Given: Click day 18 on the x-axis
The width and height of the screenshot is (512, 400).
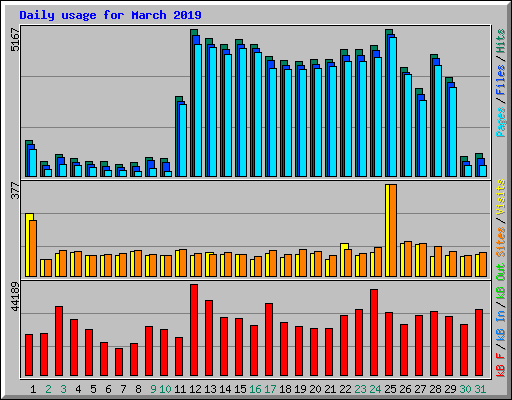Looking at the screenshot, I should [x=285, y=389].
